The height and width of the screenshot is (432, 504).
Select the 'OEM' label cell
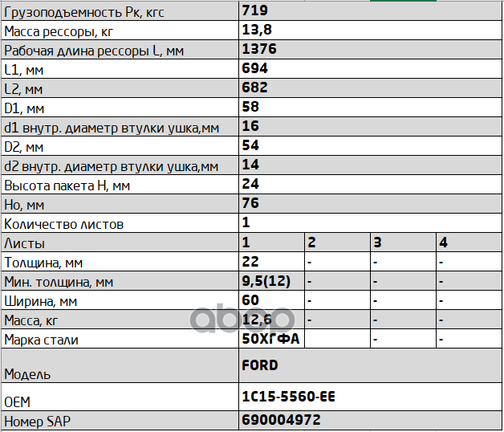[x=120, y=397]
